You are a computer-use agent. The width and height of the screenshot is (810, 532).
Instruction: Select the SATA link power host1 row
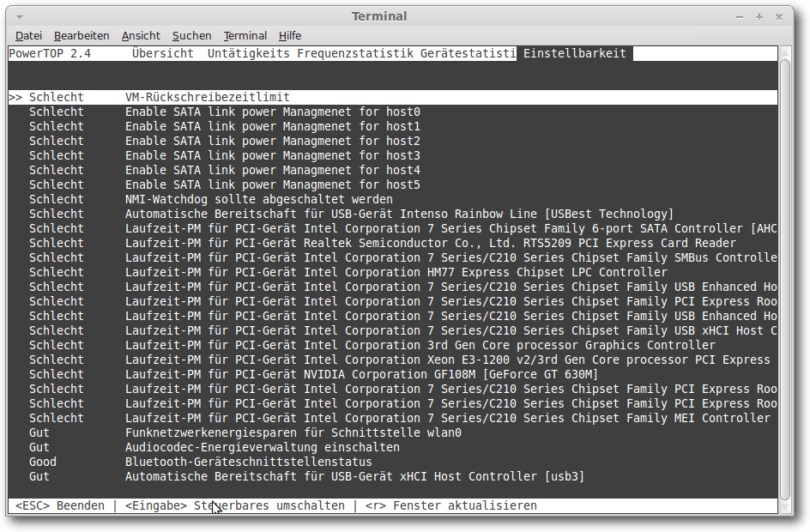393,126
